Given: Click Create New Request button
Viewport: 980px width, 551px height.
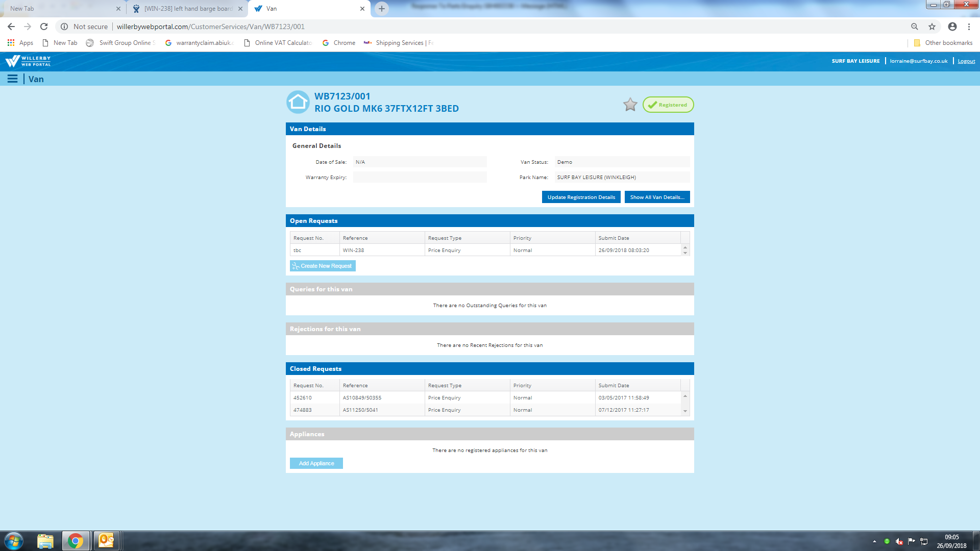Looking at the screenshot, I should point(323,266).
